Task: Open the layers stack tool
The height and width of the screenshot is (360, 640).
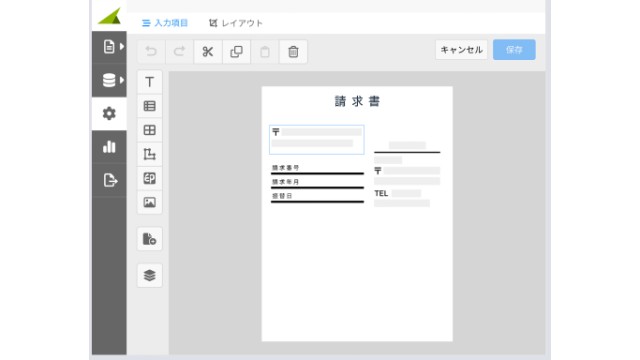Action: click(150, 276)
